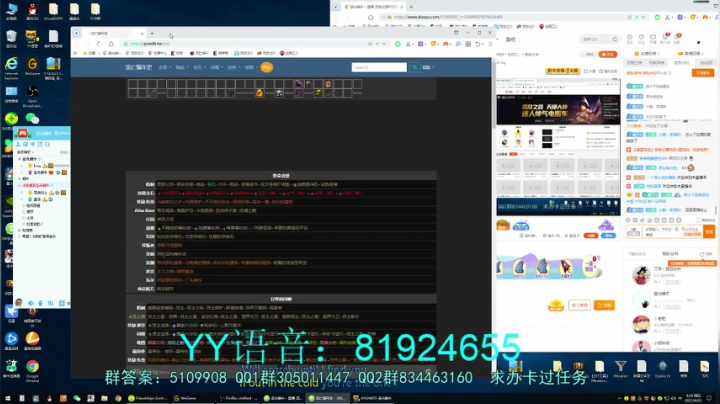Click orange button at top of Douyu chat panel
This screenshot has height=404, width=720.
click(x=703, y=73)
